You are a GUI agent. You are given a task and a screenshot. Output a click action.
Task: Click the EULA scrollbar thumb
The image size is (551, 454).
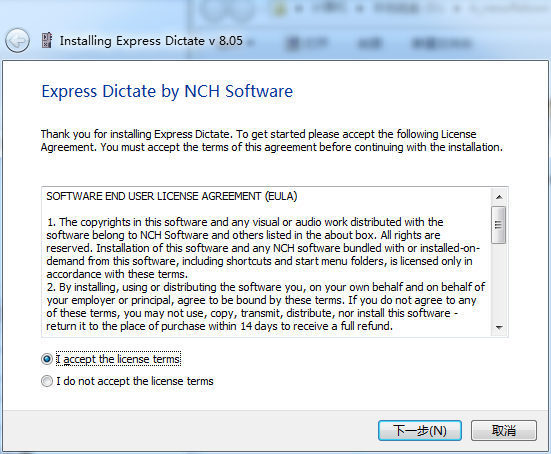pyautogui.click(x=499, y=225)
